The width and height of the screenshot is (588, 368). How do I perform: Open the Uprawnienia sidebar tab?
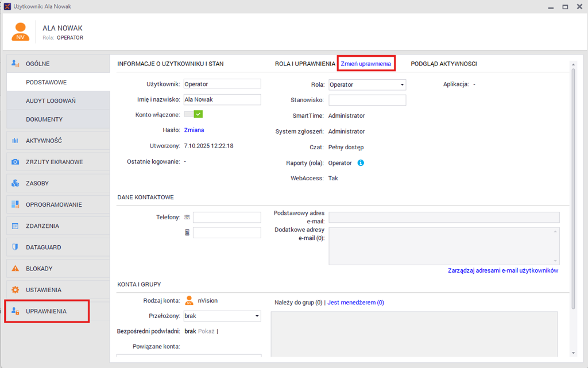point(47,311)
